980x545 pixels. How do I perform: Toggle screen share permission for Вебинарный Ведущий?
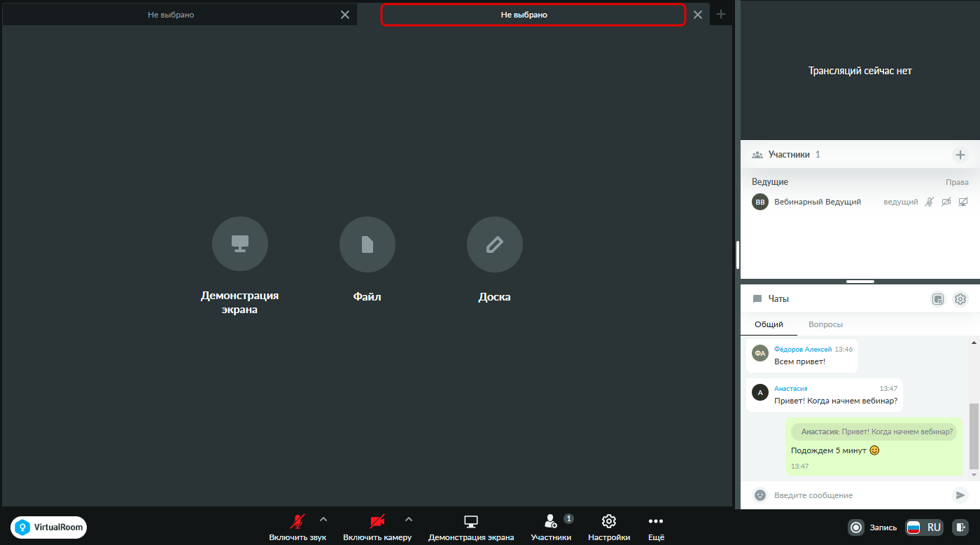[962, 202]
